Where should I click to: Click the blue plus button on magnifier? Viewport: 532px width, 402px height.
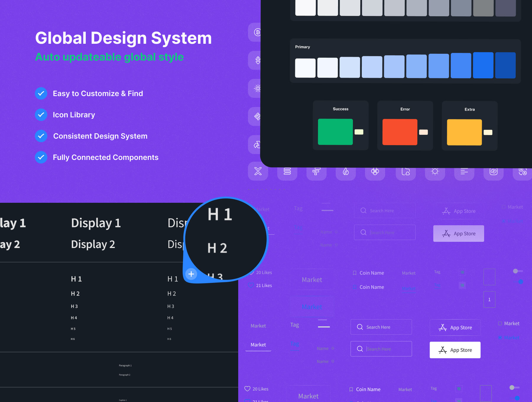coord(191,274)
